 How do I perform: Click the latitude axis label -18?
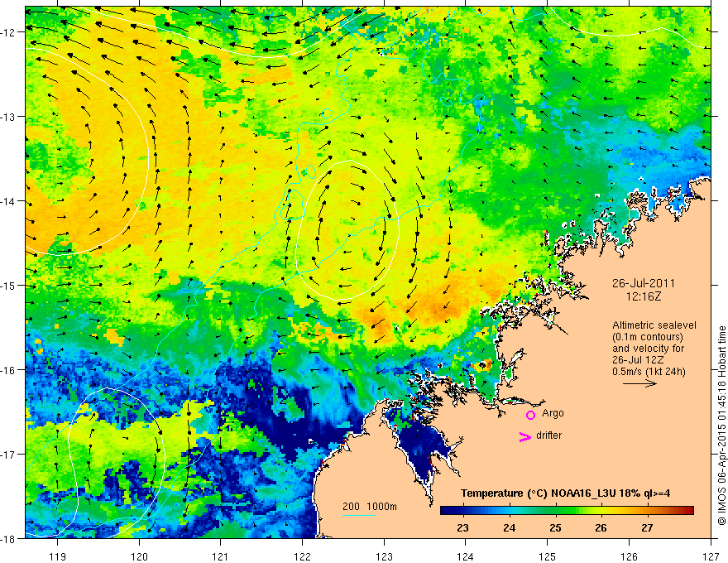tap(9, 539)
